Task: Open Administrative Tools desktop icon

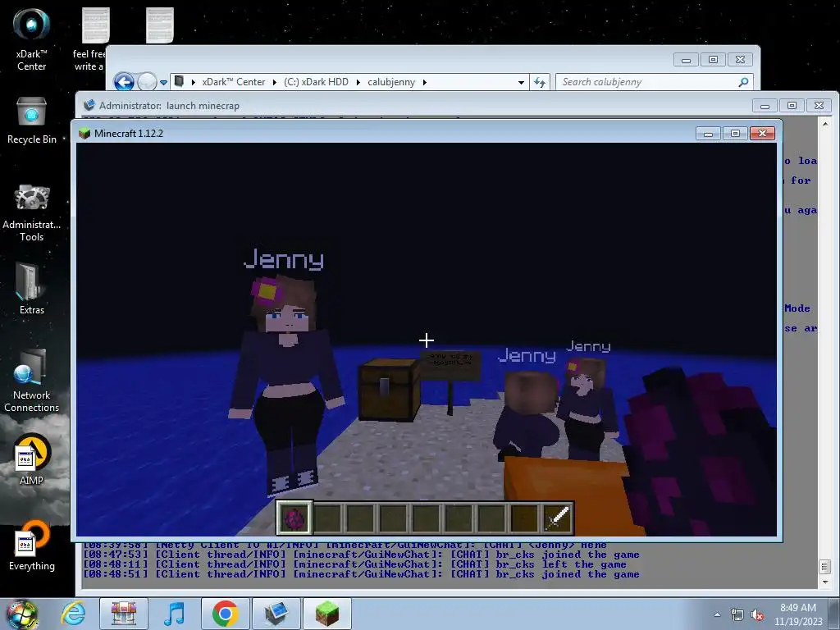Action: (x=32, y=212)
